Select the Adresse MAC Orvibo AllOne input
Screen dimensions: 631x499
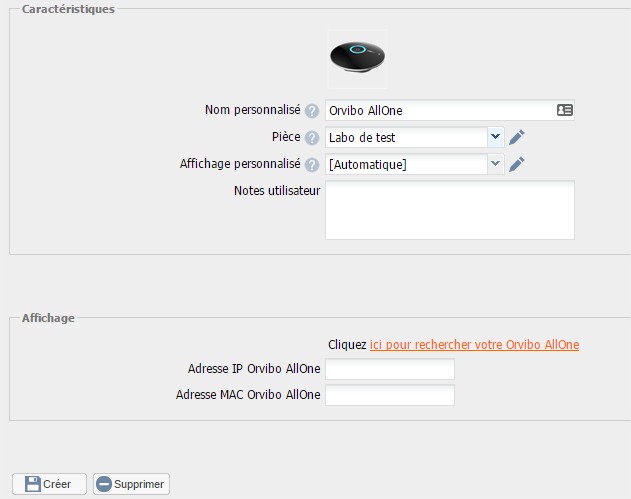pyautogui.click(x=390, y=395)
